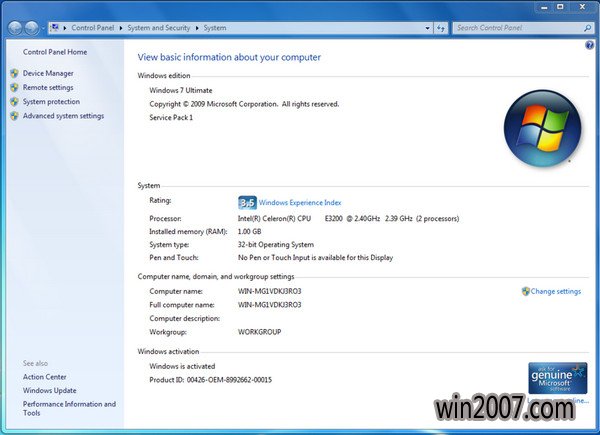The width and height of the screenshot is (600, 435).
Task: Go to Control Panel Home
Action: (x=55, y=51)
